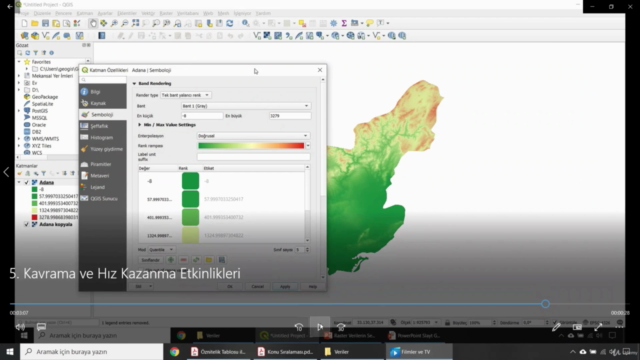Open the Mod Quantile dropdown

(161, 249)
